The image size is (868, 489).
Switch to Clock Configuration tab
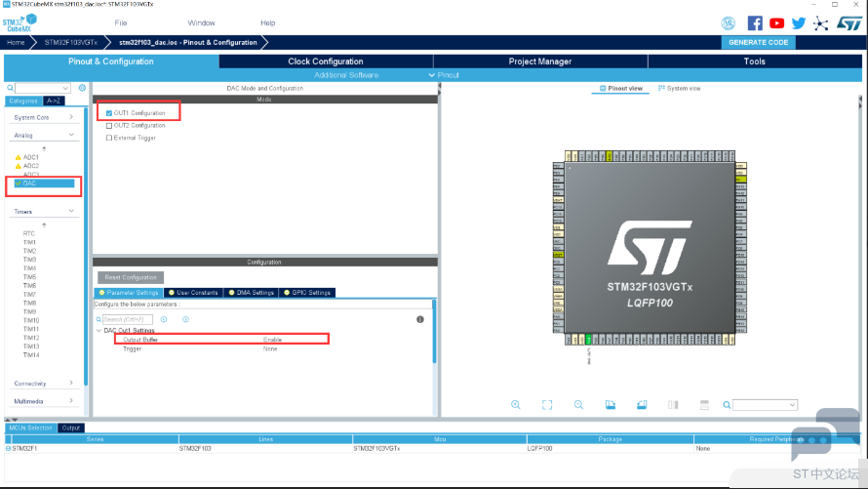tap(326, 61)
